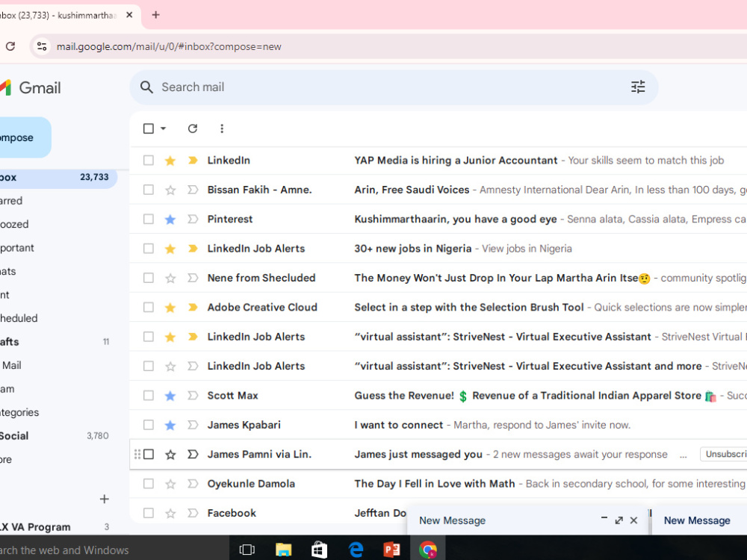Screen dimensions: 747x560
Task: Click the Compose button
Action: (24, 137)
